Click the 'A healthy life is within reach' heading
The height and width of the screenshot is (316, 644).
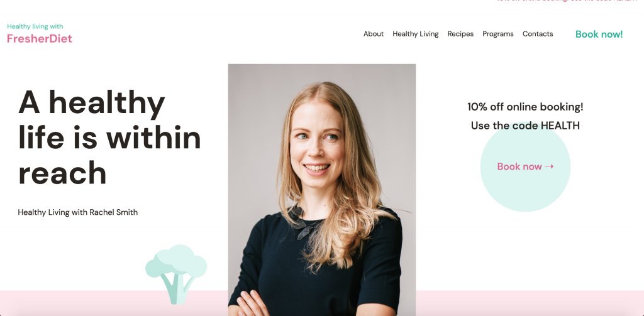coord(109,138)
